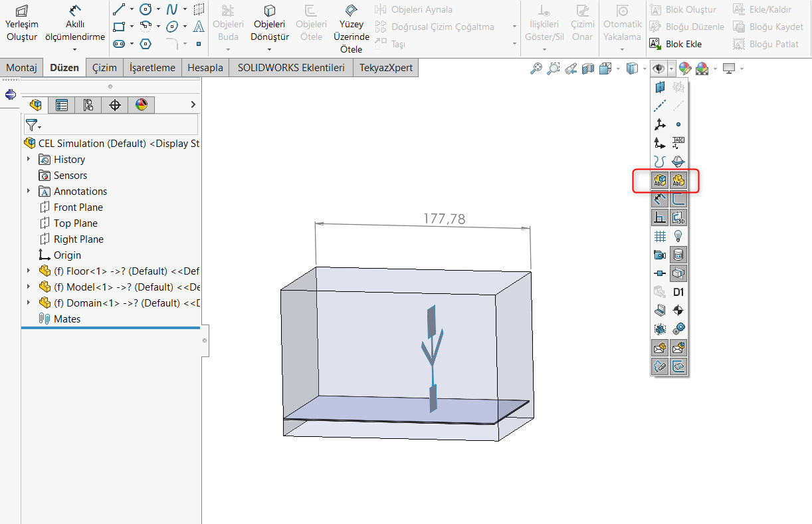The height and width of the screenshot is (524, 812).
Task: Switch to the Hesapla tab
Action: point(205,68)
